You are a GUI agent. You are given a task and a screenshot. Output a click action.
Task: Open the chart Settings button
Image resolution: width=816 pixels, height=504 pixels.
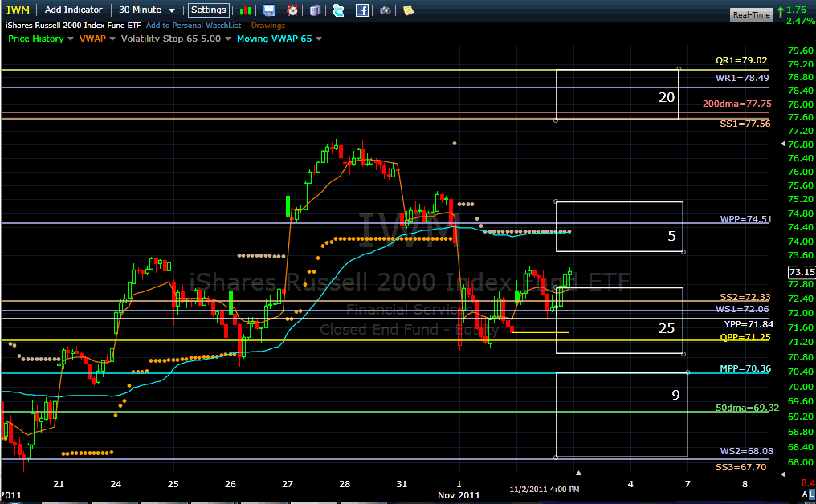[208, 10]
